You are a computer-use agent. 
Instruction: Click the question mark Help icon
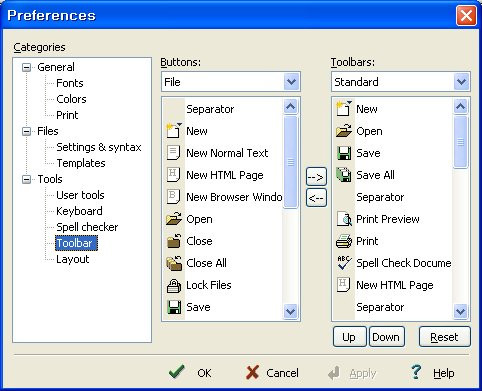click(x=416, y=372)
